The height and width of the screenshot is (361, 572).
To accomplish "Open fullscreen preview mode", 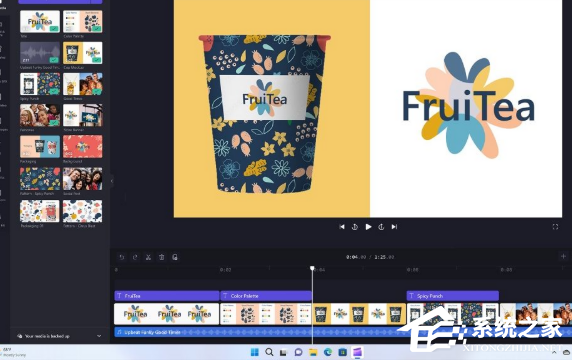I will pyautogui.click(x=555, y=227).
